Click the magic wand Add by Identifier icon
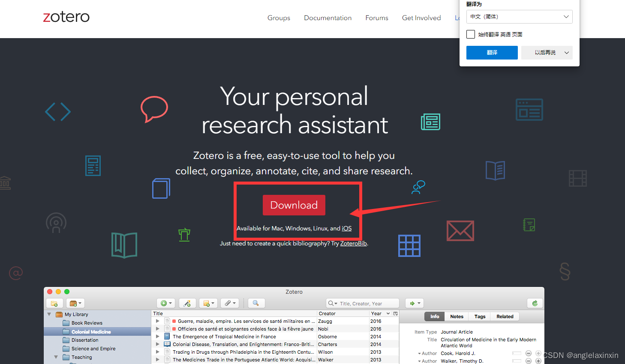The image size is (625, 364). (187, 303)
